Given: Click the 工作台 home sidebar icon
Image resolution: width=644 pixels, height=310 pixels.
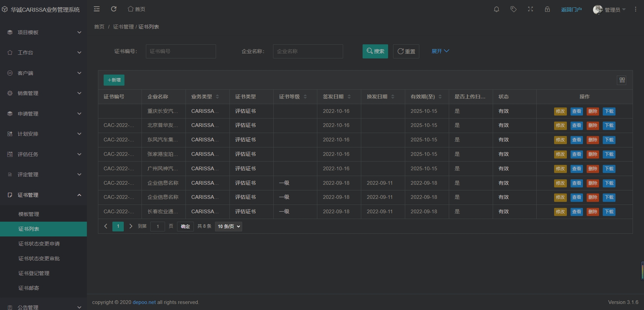Looking at the screenshot, I should (x=10, y=52).
